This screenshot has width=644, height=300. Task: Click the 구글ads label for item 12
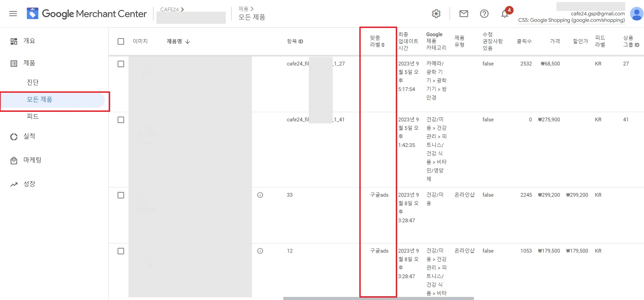[379, 251]
